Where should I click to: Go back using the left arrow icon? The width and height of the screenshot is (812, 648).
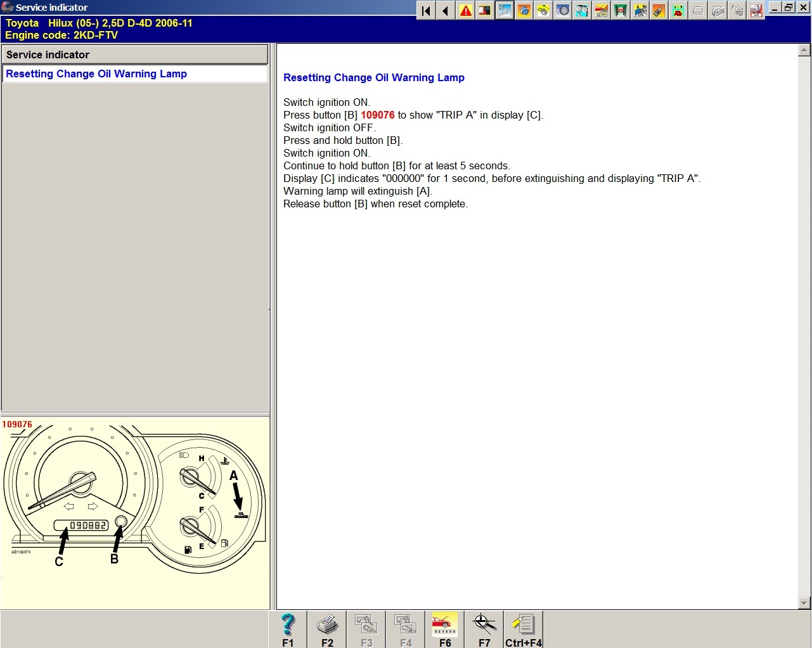[446, 11]
